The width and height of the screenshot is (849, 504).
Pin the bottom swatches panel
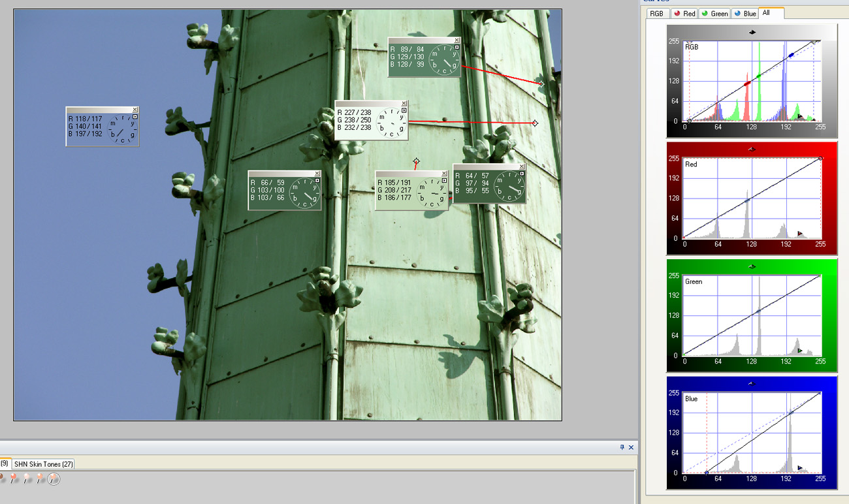pyautogui.click(x=622, y=447)
